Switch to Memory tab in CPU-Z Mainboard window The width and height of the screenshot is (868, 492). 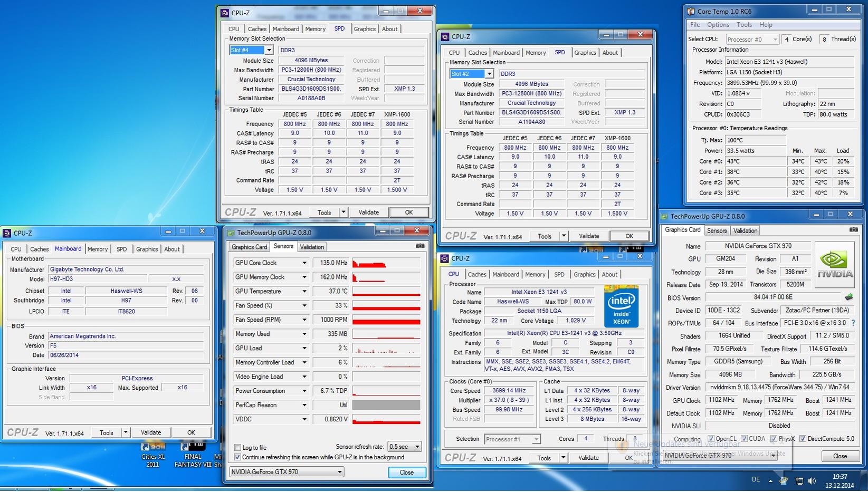point(98,249)
